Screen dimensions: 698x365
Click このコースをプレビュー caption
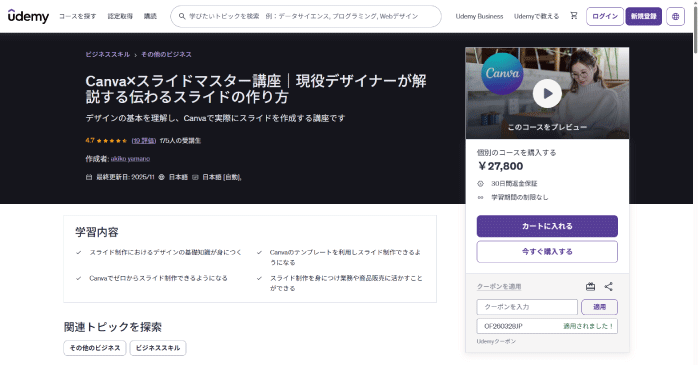click(547, 127)
